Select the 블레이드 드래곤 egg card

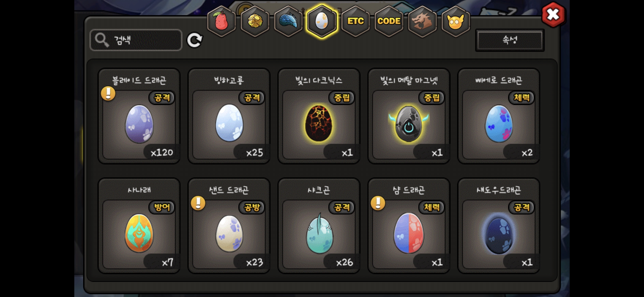pos(139,116)
